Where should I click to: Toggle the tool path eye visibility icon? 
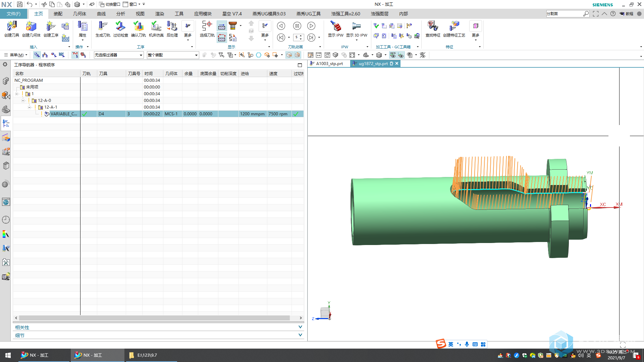coord(401,55)
